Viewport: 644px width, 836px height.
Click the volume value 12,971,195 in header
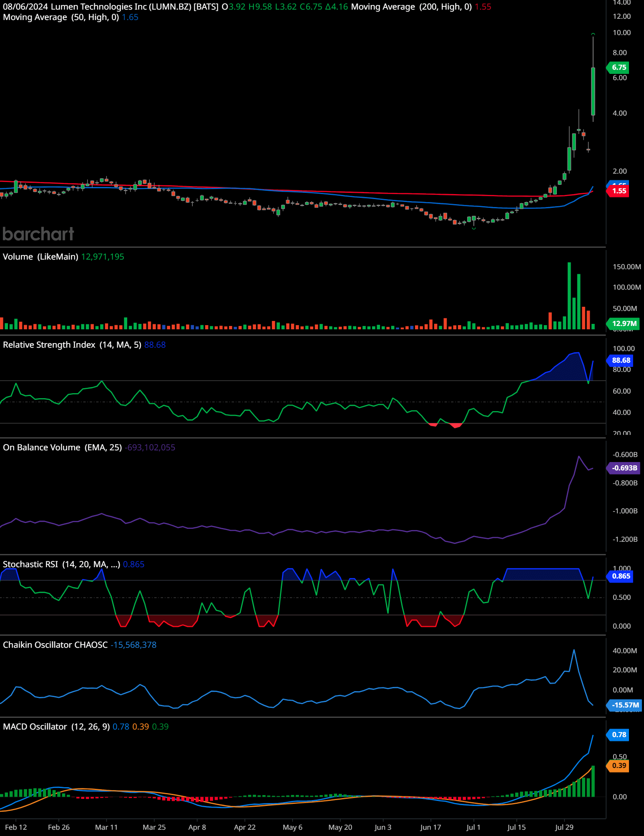click(103, 257)
